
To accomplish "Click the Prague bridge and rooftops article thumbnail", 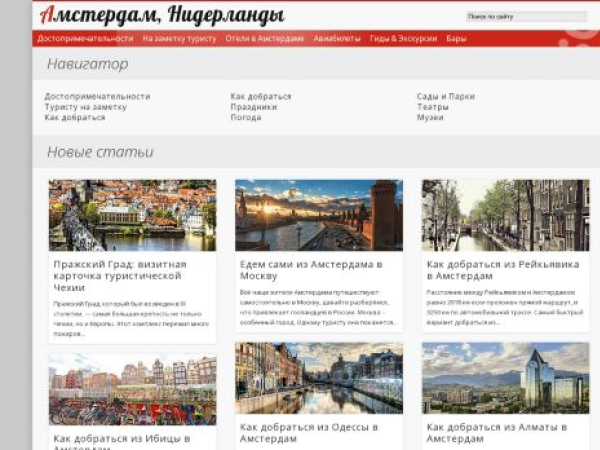I will tap(132, 215).
